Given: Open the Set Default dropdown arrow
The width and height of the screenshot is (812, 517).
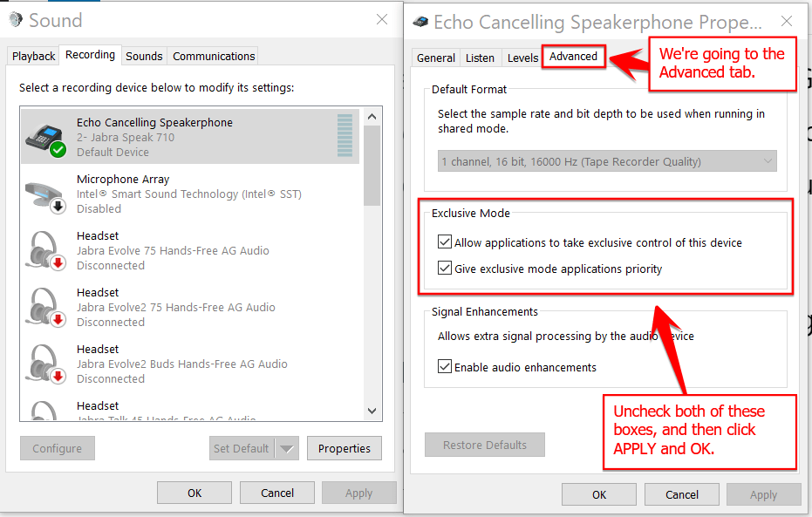Looking at the screenshot, I should pyautogui.click(x=288, y=448).
